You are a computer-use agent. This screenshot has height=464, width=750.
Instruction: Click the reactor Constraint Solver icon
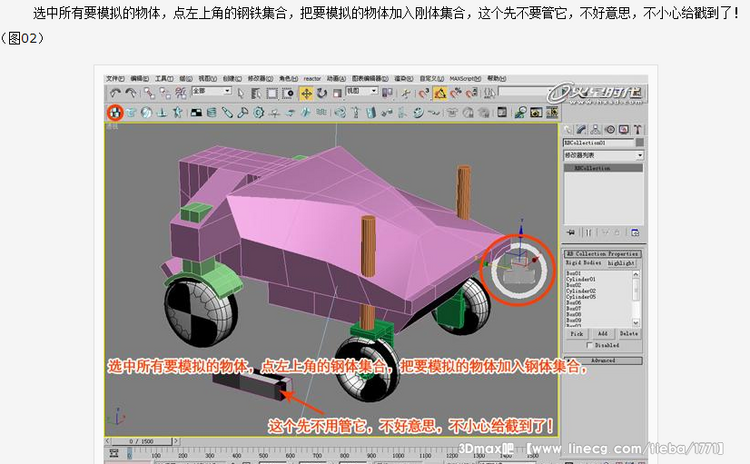[340, 113]
